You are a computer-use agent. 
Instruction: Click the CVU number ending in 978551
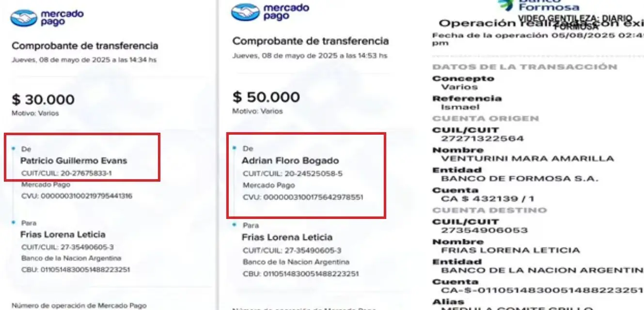pos(303,197)
